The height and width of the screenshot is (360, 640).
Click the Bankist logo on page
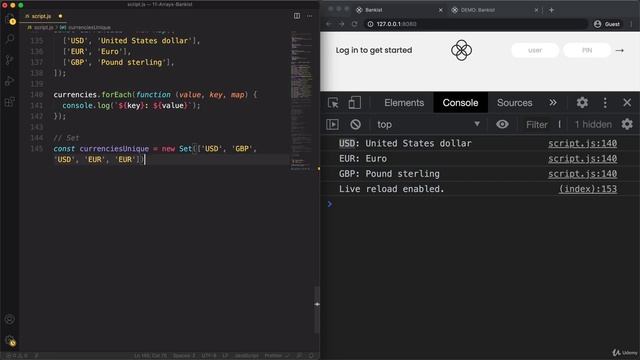click(461, 50)
